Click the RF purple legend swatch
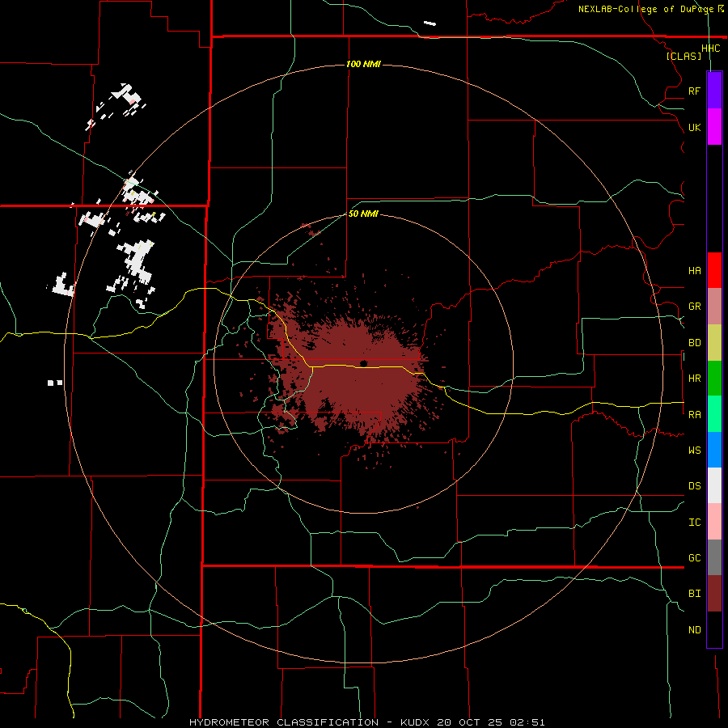The image size is (728, 728). point(714,91)
